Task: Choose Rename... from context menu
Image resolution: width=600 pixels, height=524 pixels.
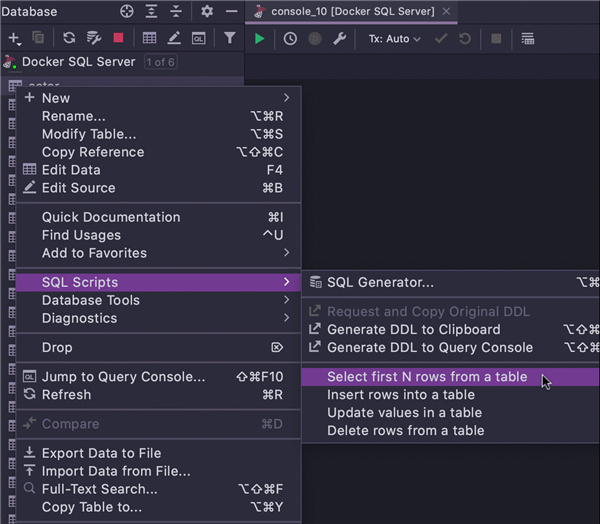Action: coord(158,116)
